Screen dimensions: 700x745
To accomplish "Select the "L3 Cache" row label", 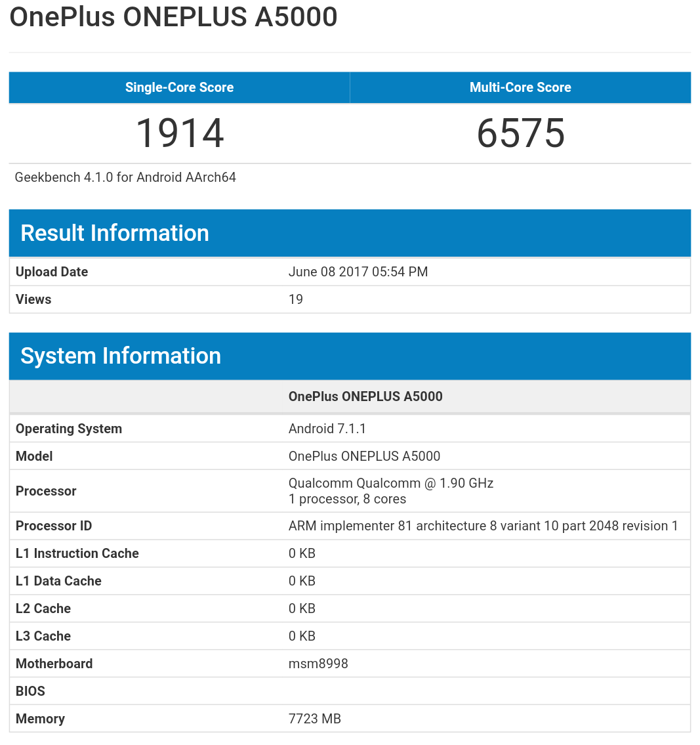I will pyautogui.click(x=43, y=636).
